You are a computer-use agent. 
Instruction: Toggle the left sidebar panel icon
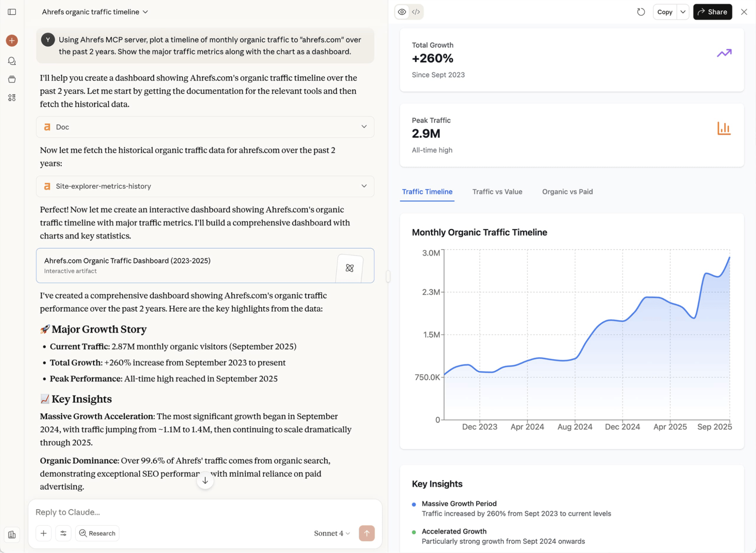tap(12, 12)
